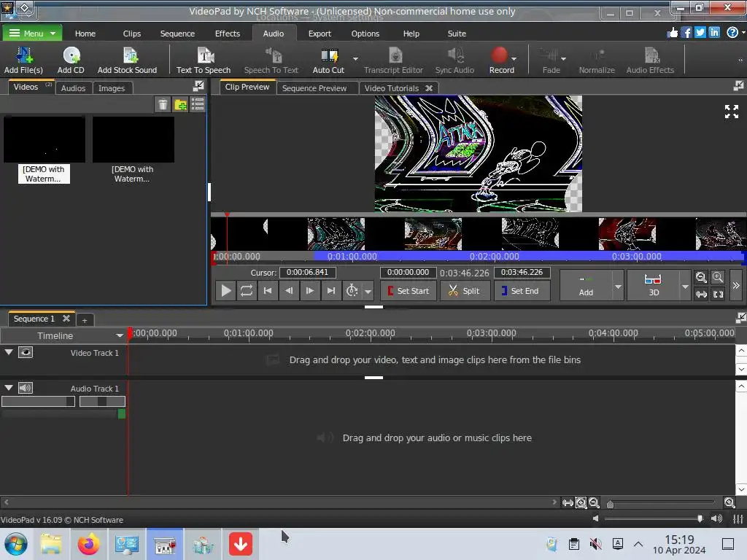This screenshot has width=747, height=560.
Task: Collapse Audio Track 1
Action: [9, 388]
